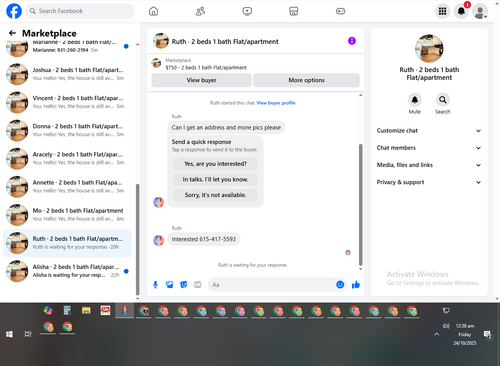Open the nine-dot Menu grid icon
The width and height of the screenshot is (500, 366).
(x=442, y=11)
